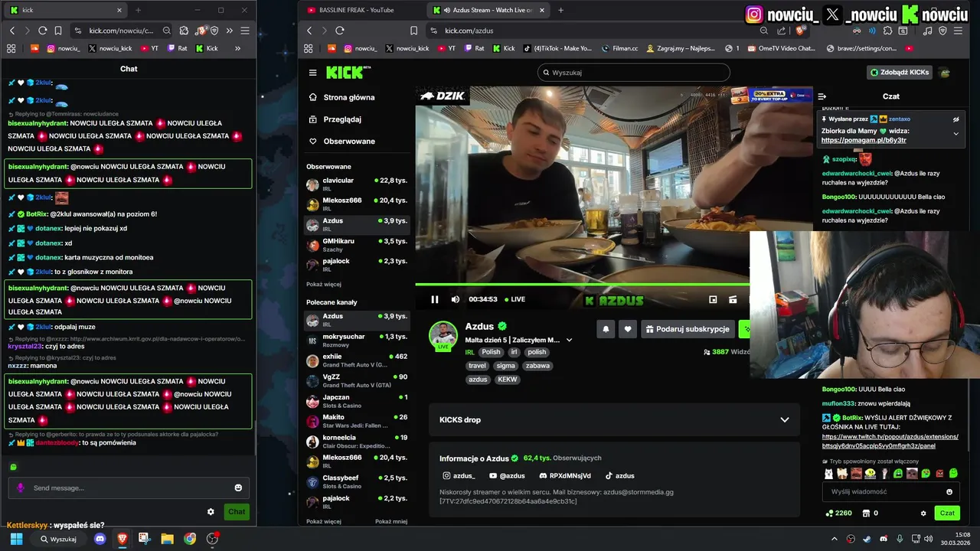Open mokrysuchar recommended channel
The width and height of the screenshot is (980, 551).
pos(358,340)
